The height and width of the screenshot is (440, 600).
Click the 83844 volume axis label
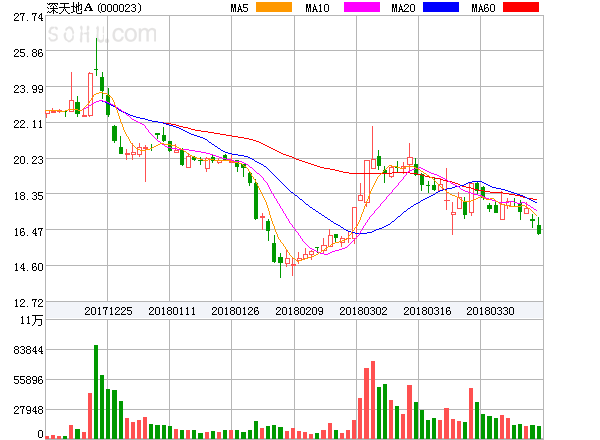(x=28, y=350)
